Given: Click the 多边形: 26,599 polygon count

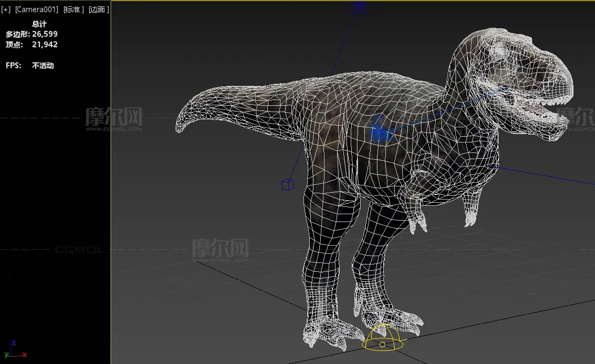Looking at the screenshot, I should (x=31, y=34).
